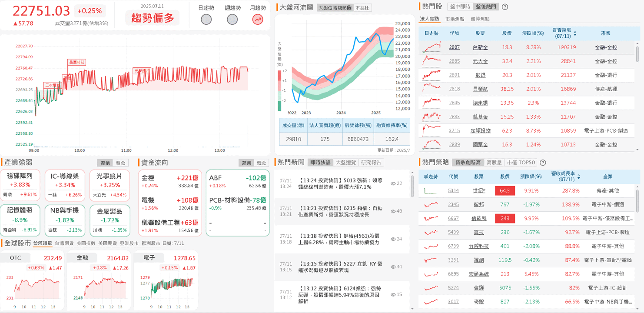Select the 營收創新高 strategy
Image resolution: width=644 pixels, height=313 pixels.
click(x=468, y=163)
